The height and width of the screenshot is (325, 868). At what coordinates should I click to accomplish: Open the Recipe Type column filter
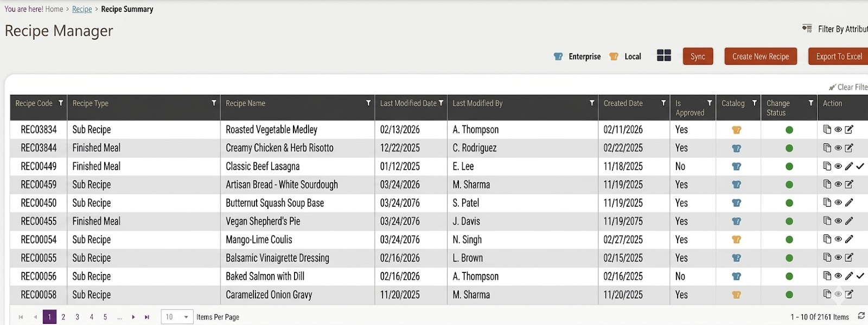[x=214, y=103]
